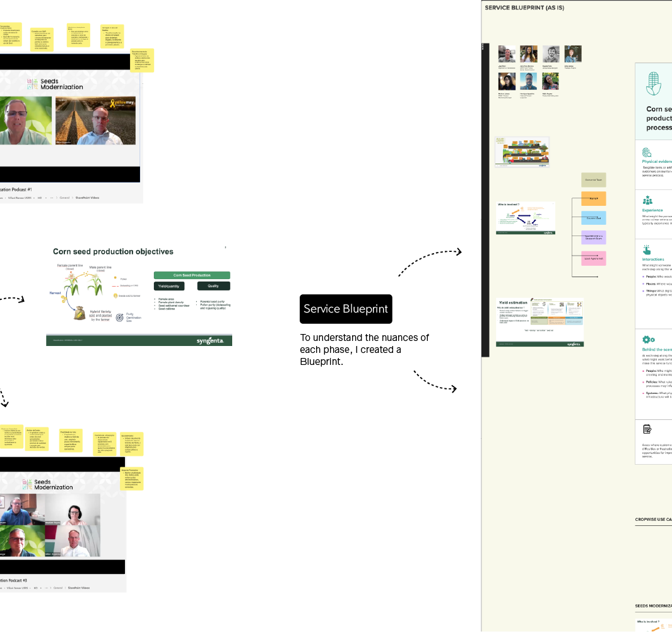Click the dark Quality box

coord(213,286)
